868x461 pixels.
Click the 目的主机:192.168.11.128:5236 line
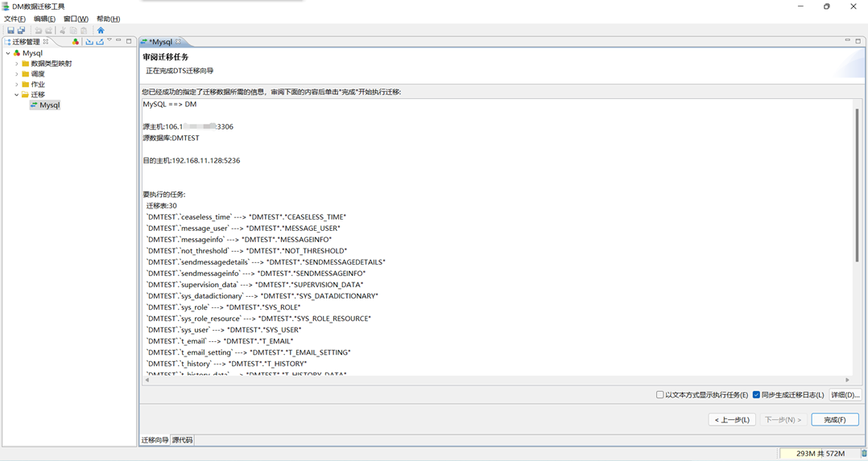click(192, 160)
